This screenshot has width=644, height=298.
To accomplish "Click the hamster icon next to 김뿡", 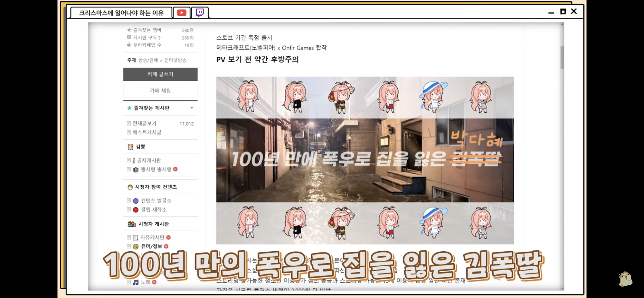I will tap(130, 147).
